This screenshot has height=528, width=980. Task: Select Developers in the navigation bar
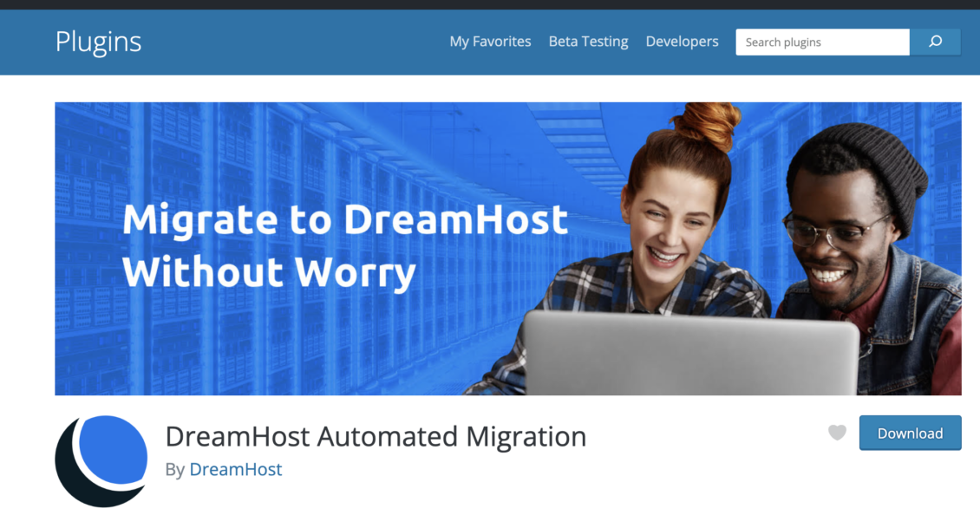(x=682, y=41)
